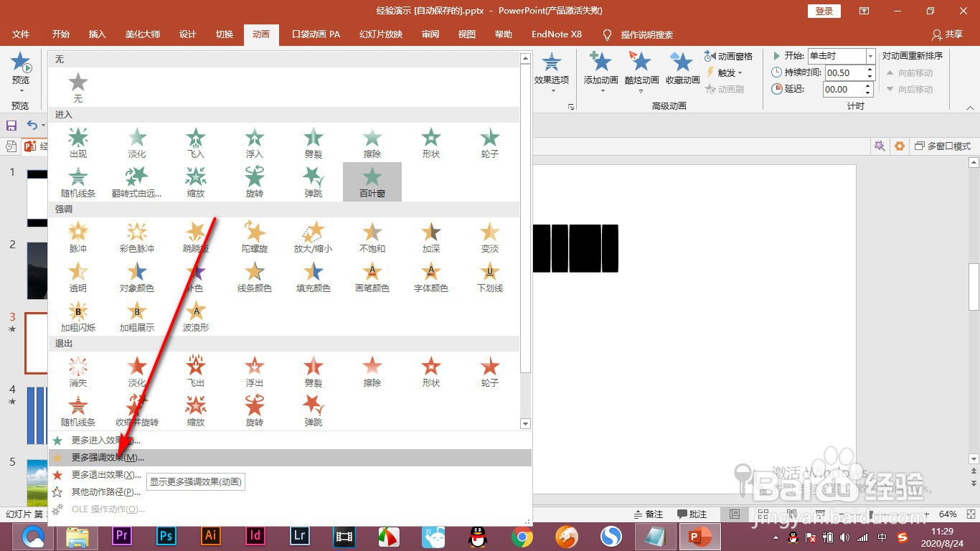Open Premiere Pro from the taskbar
The width and height of the screenshot is (980, 551).
122,536
